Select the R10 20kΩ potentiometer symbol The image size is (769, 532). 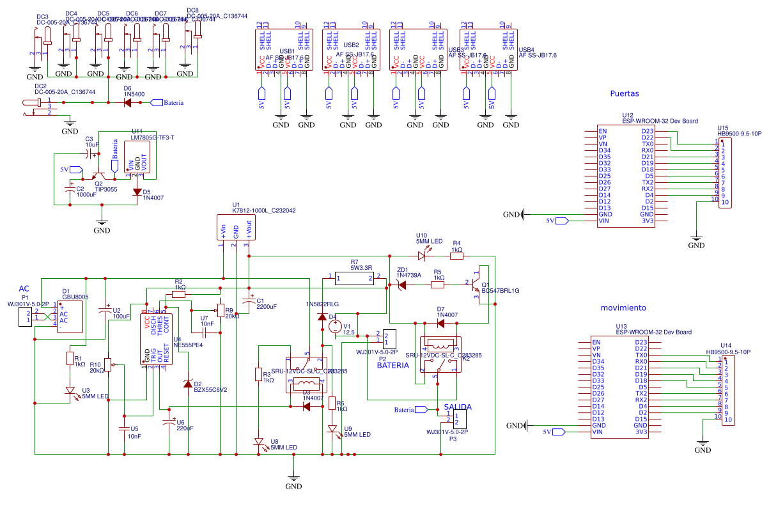pyautogui.click(x=109, y=365)
